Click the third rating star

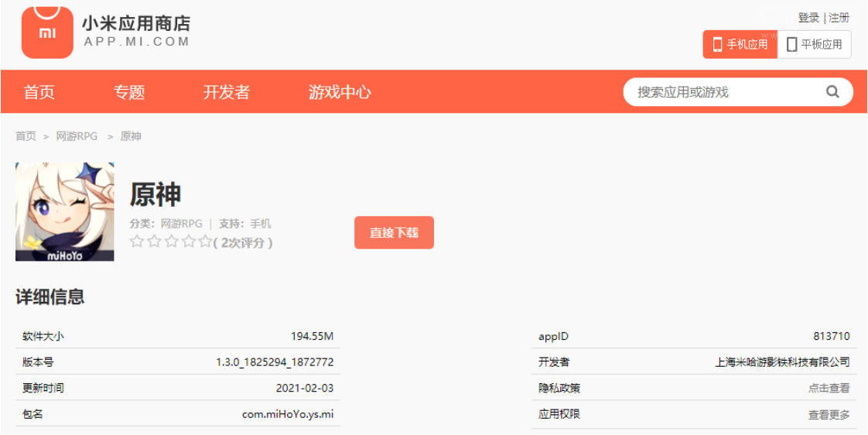(x=171, y=242)
